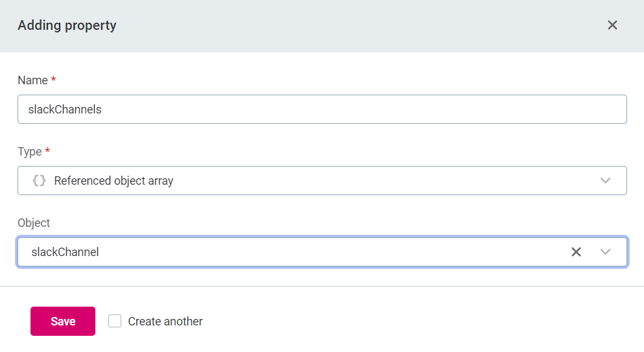
Task: Click the slackChannel value in Object field
Action: click(x=66, y=252)
